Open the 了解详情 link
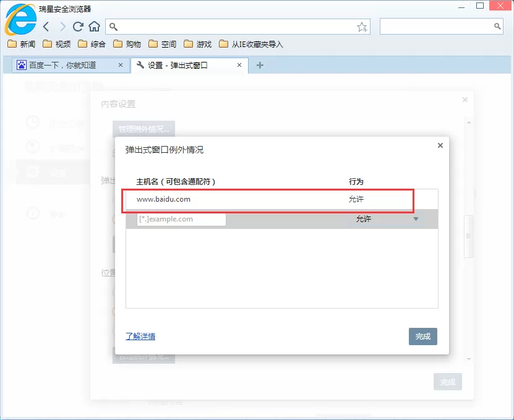Screen dimensions: 514x420 click(x=140, y=336)
